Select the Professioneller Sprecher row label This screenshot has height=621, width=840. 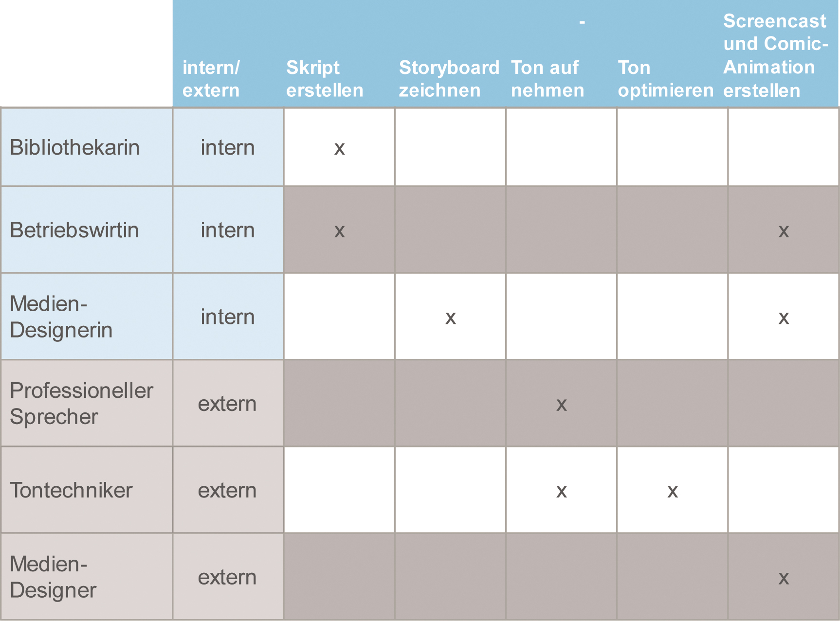[81, 404]
